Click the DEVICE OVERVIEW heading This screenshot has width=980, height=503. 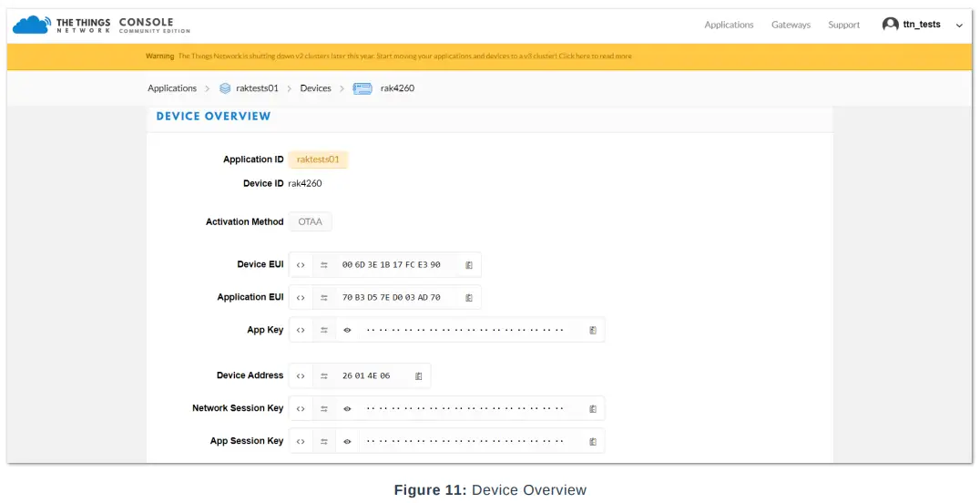[214, 117]
